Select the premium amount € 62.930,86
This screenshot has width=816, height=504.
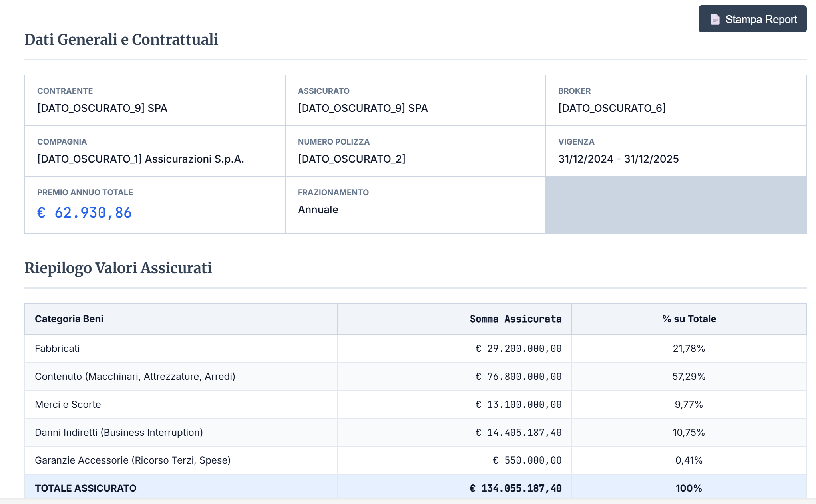pyautogui.click(x=84, y=212)
